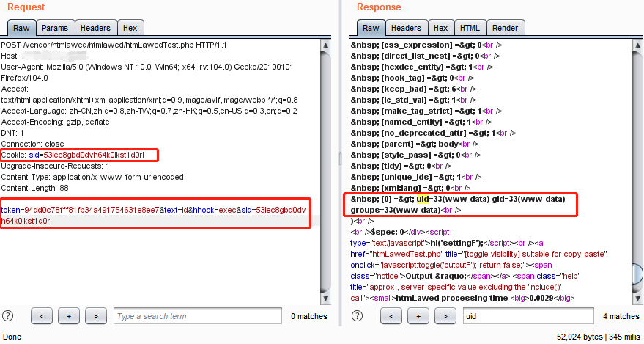Click the 'Connection: close' header line
The height and width of the screenshot is (344, 644).
pyautogui.click(x=32, y=144)
